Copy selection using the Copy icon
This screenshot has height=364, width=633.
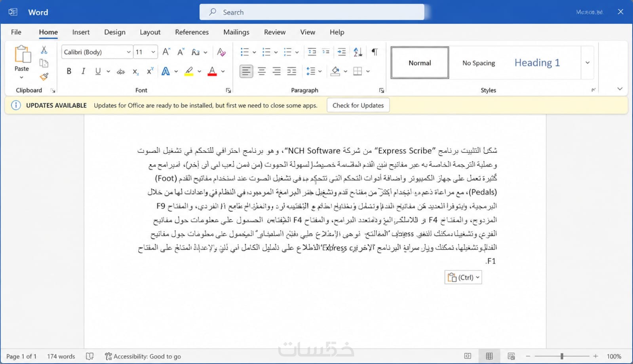click(x=44, y=63)
